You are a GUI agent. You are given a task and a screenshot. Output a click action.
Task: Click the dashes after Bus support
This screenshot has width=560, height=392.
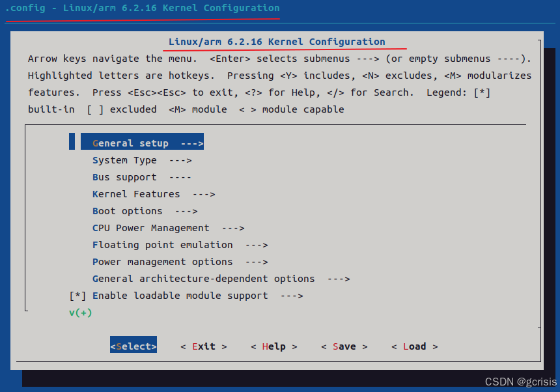(180, 177)
